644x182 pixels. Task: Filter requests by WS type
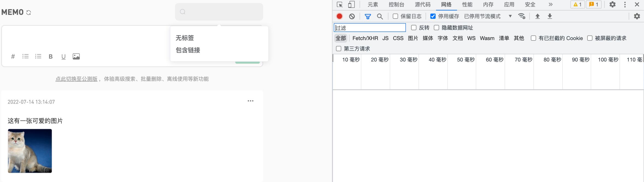[x=471, y=38]
